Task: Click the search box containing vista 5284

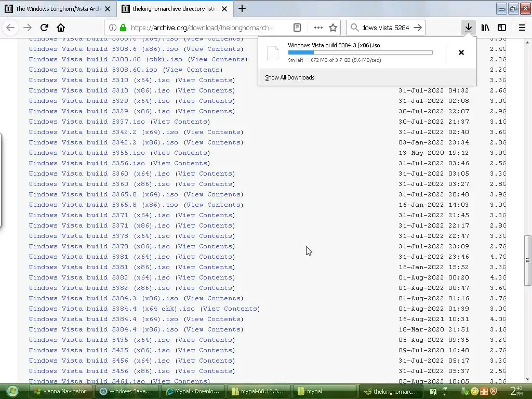Action: (386, 28)
